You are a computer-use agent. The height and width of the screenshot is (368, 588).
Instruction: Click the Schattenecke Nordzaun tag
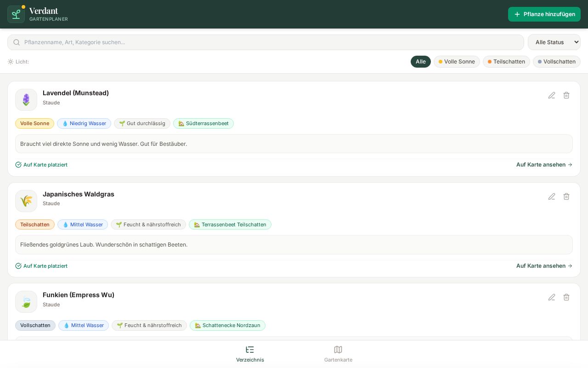(x=227, y=325)
